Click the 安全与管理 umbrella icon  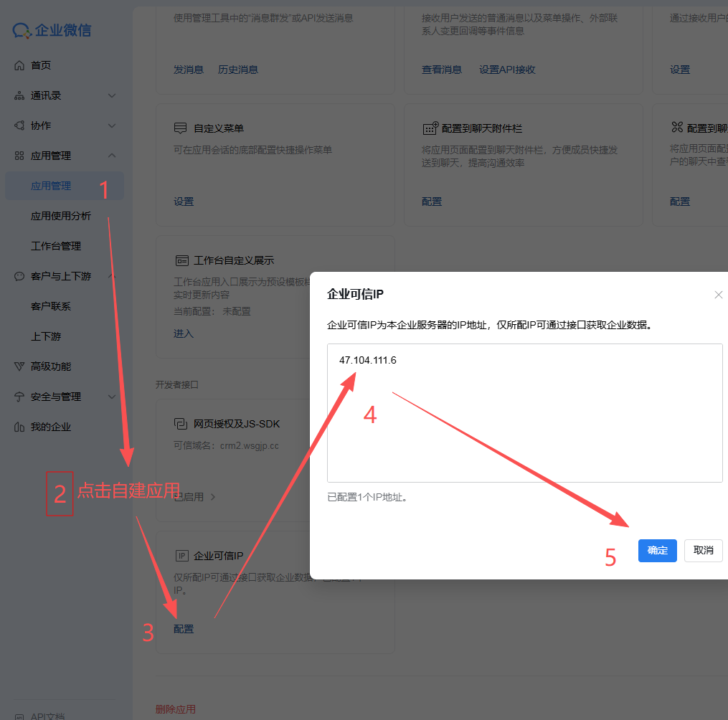(x=19, y=397)
